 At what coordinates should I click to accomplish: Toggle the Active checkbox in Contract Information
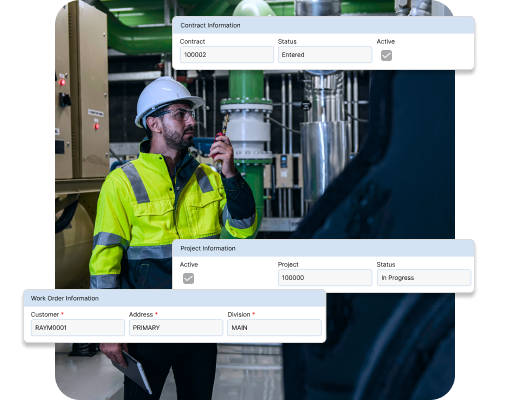pos(386,55)
